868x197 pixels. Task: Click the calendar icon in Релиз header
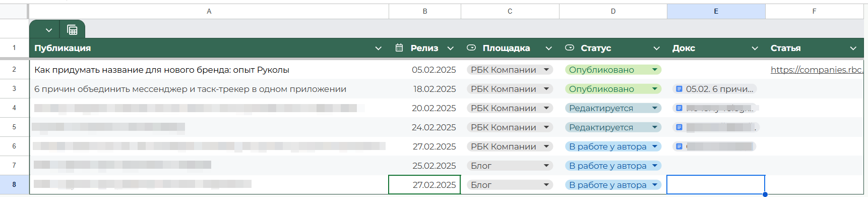[399, 48]
